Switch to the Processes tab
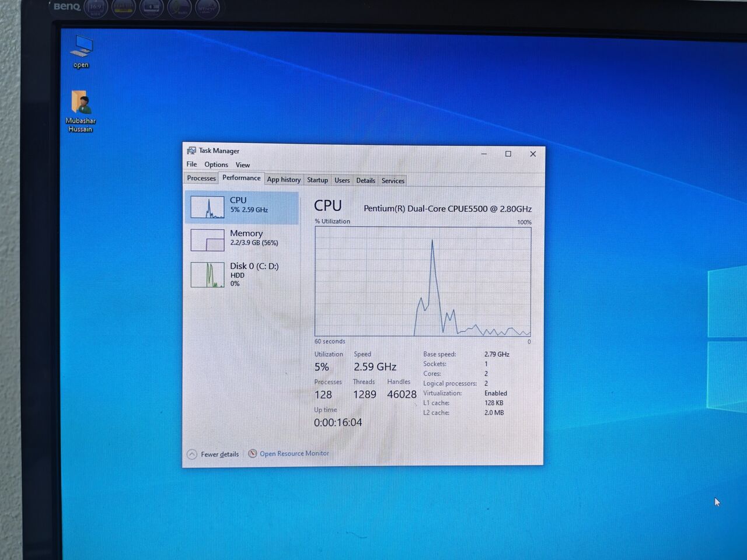This screenshot has height=560, width=747. (x=201, y=178)
